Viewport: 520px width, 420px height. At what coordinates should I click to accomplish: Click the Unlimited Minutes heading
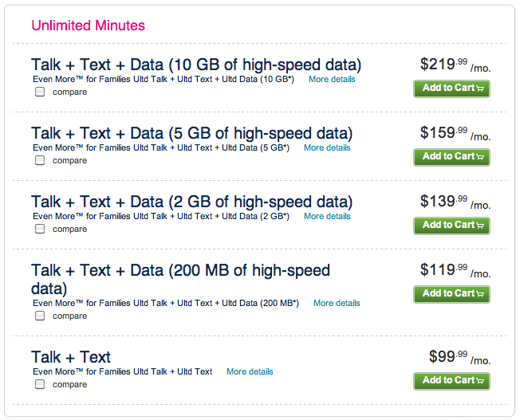click(89, 26)
